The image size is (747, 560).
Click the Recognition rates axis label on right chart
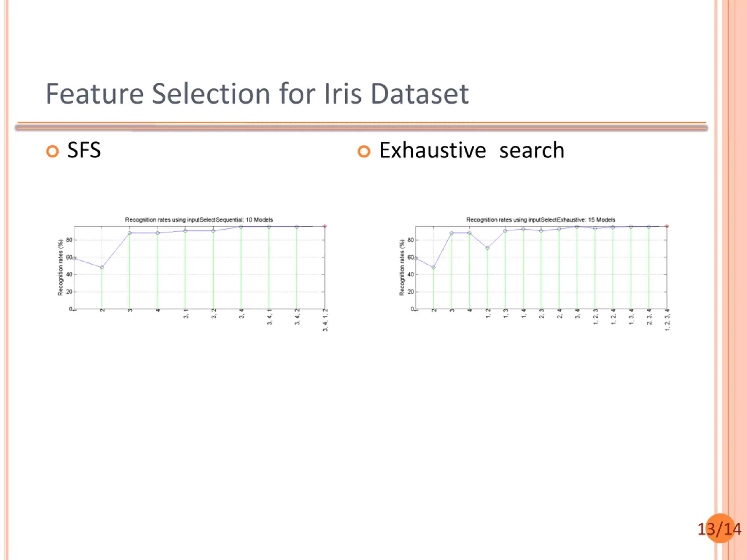(x=402, y=268)
